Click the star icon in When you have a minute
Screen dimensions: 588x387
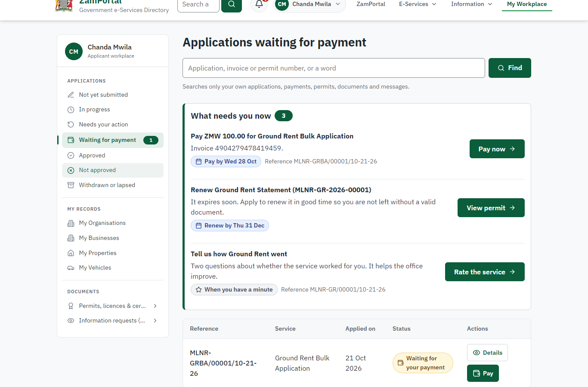pos(198,290)
